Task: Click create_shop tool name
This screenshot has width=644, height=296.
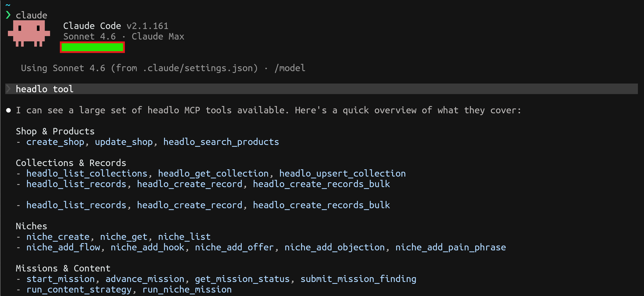Action: coord(55,142)
